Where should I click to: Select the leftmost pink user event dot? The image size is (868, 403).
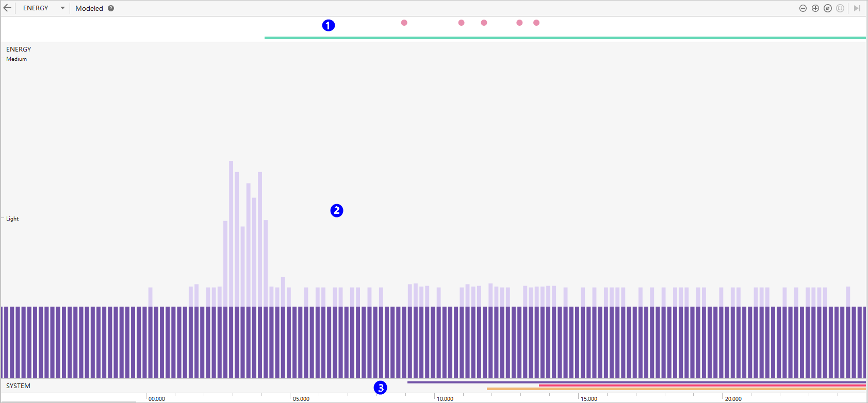(x=404, y=23)
